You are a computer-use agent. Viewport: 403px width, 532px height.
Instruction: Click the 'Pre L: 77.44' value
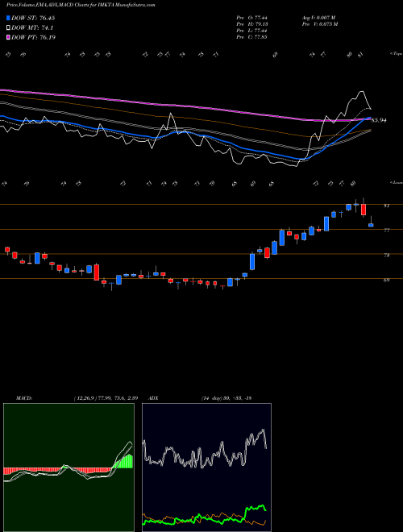click(x=251, y=31)
